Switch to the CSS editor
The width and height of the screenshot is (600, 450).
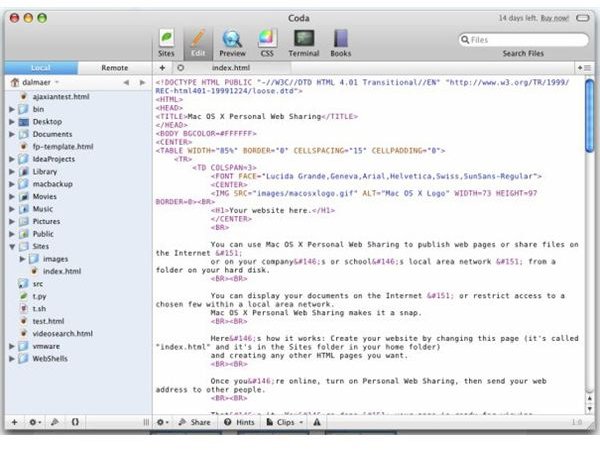click(x=267, y=43)
